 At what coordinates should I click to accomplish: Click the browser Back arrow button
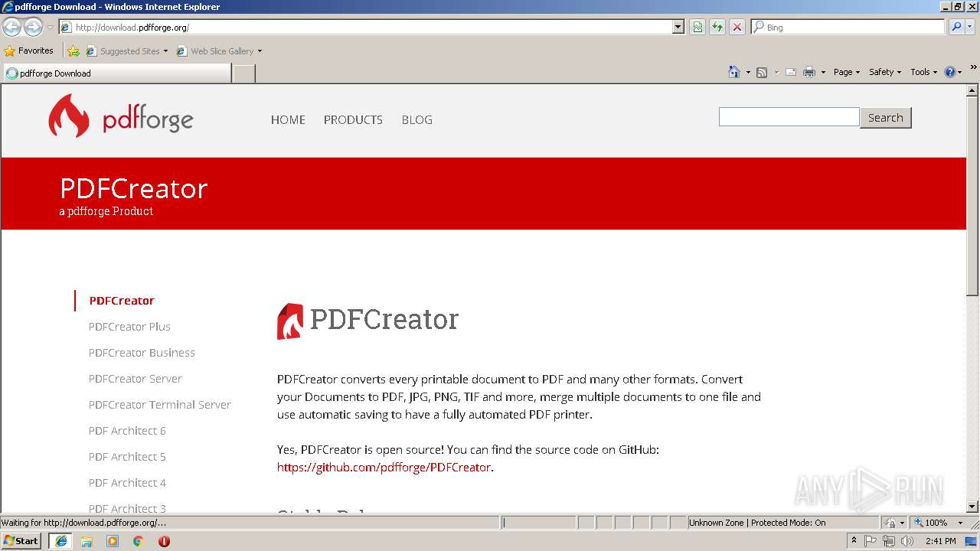click(12, 27)
